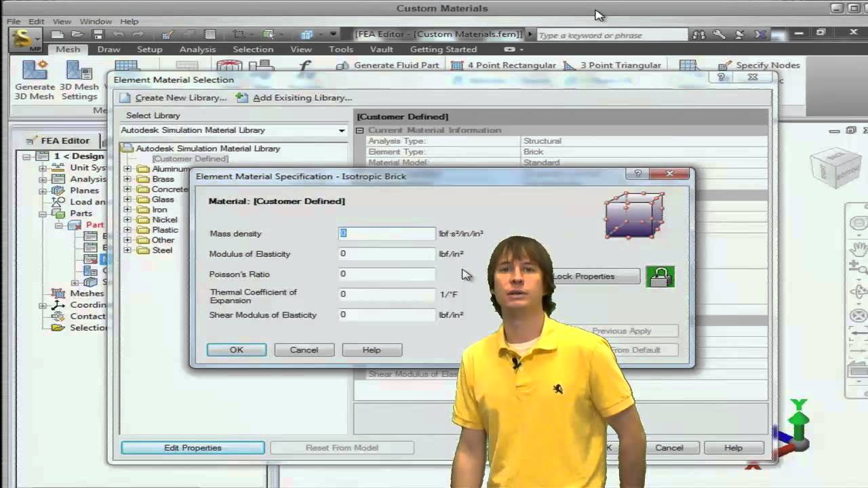Click the pan hand icon in navigation bar

859,249
